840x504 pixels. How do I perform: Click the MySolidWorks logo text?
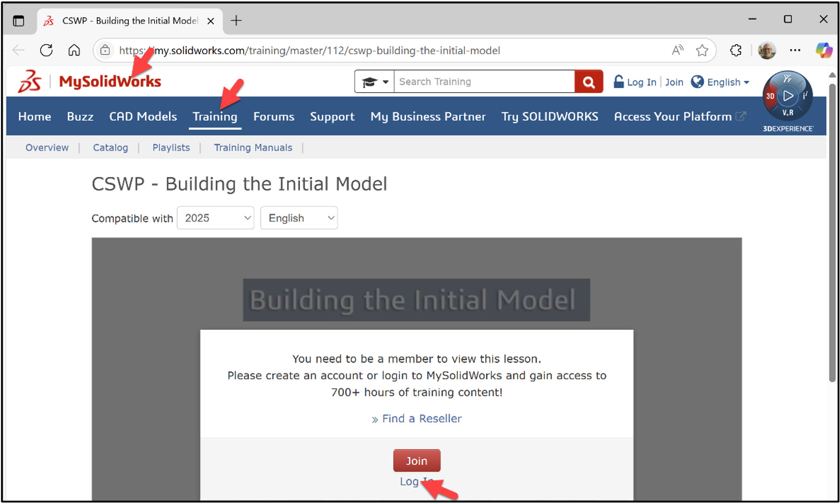click(x=110, y=82)
